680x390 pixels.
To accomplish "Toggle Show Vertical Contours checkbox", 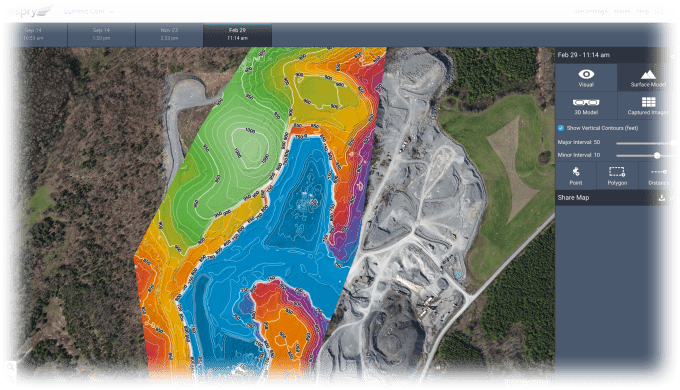I will pyautogui.click(x=561, y=128).
